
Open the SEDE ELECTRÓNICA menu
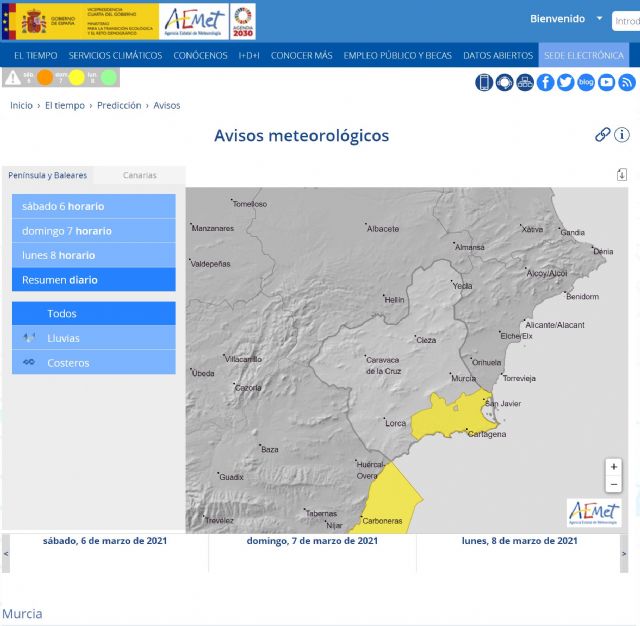584,55
